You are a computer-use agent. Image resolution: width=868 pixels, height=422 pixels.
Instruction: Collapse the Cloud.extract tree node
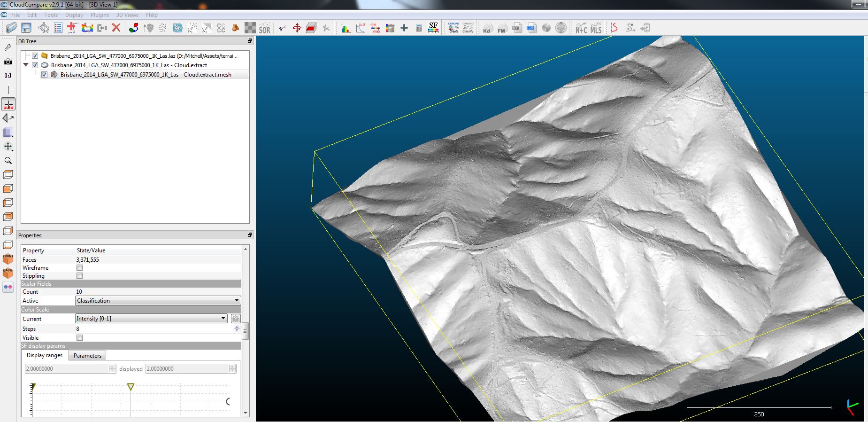26,65
